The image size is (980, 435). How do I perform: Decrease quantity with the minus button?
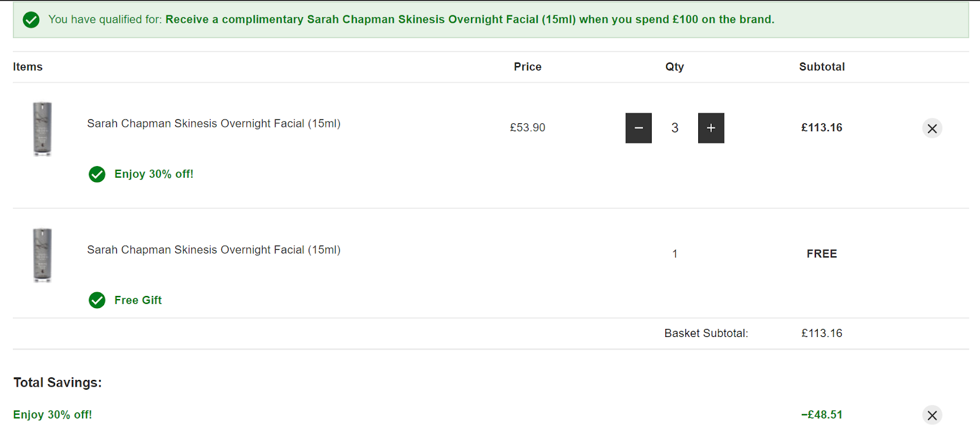pos(638,128)
